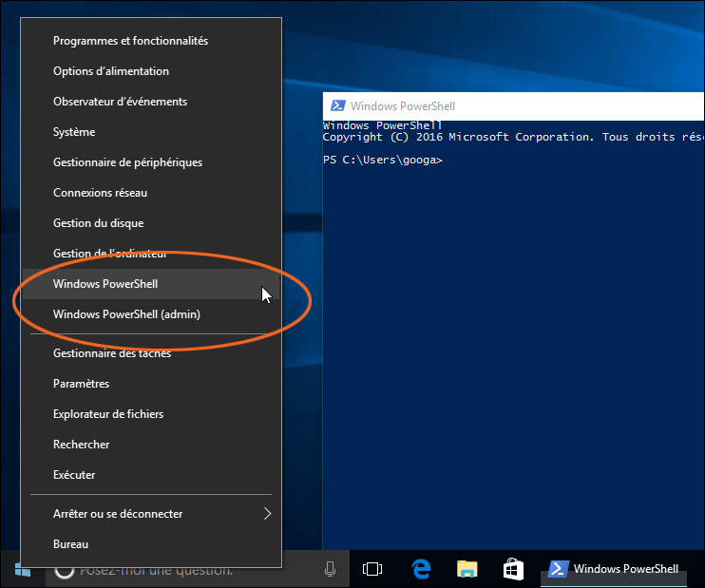This screenshot has height=588, width=705.
Task: Launch Windows PowerShell (admin)
Action: [x=151, y=314]
